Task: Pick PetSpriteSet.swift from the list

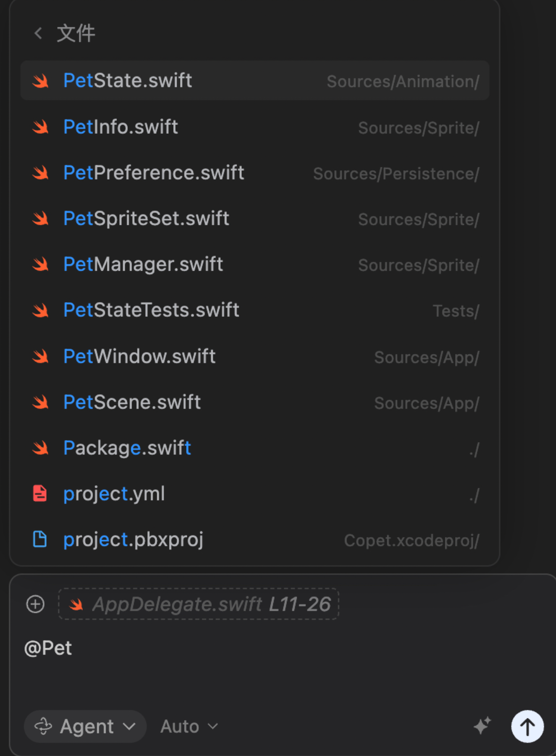Action: pos(255,219)
